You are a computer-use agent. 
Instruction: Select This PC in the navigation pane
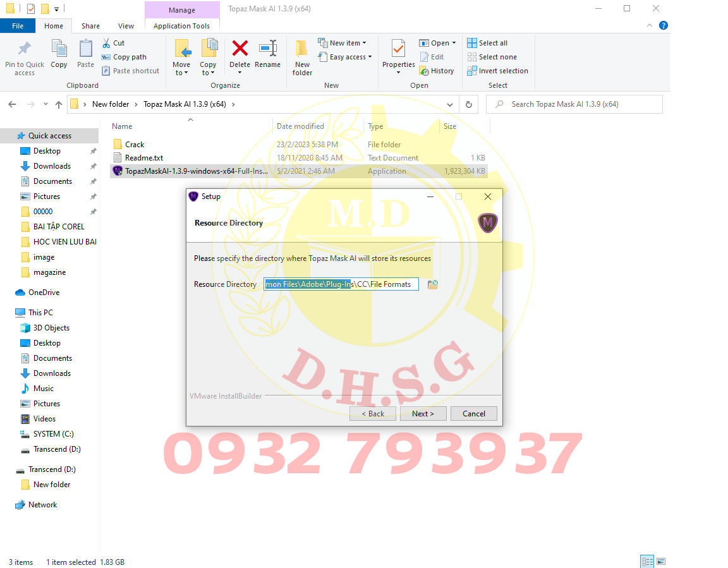[41, 312]
